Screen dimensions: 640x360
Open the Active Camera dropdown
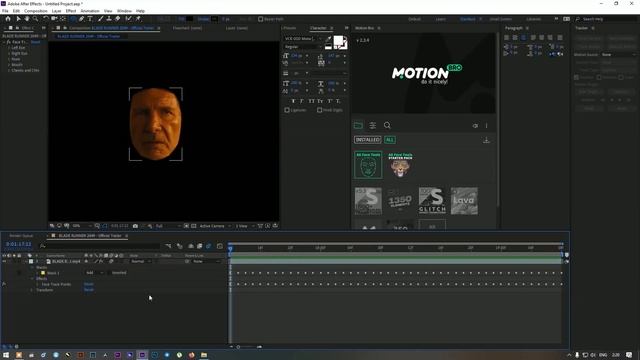[215, 226]
